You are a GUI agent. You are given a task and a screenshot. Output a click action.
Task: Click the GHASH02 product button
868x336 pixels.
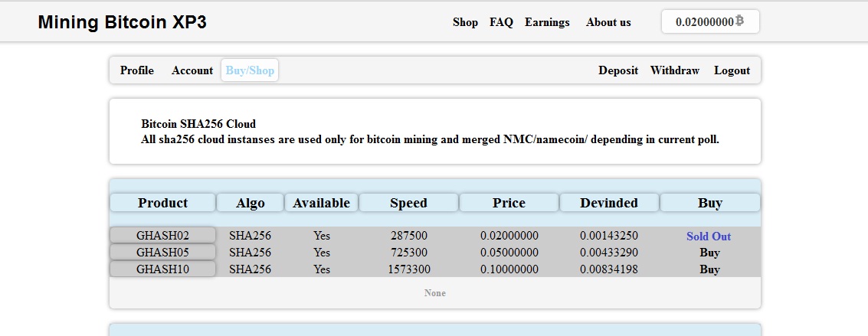coord(162,236)
